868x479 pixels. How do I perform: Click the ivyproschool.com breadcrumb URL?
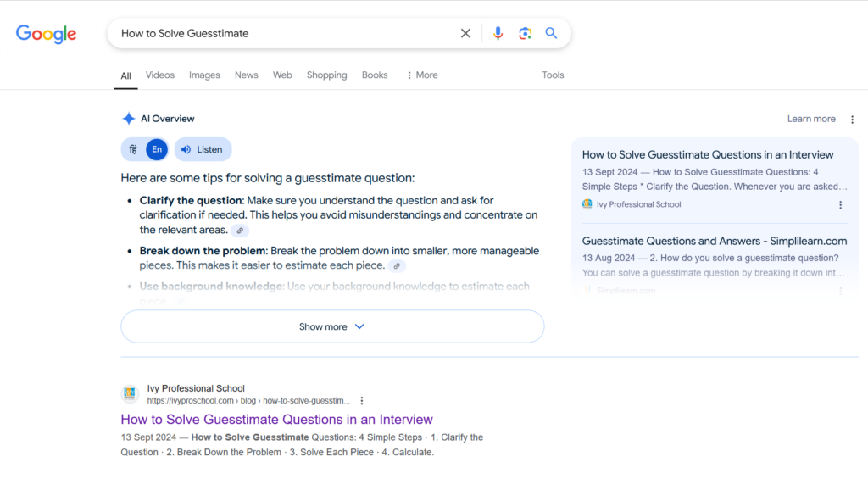[x=248, y=400]
